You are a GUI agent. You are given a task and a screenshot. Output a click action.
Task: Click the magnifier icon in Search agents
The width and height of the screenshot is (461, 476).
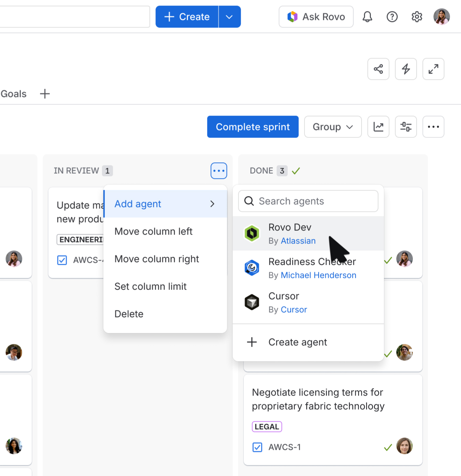[249, 201]
